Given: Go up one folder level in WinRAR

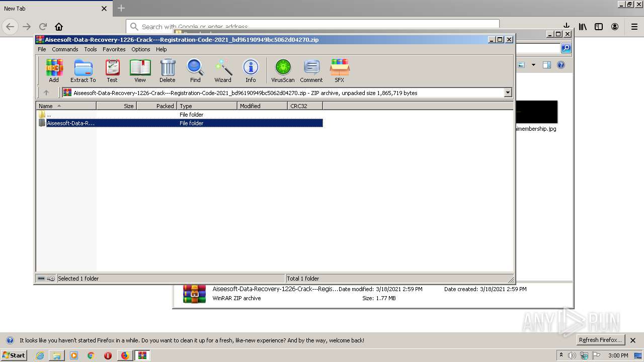Looking at the screenshot, I should pos(46,93).
